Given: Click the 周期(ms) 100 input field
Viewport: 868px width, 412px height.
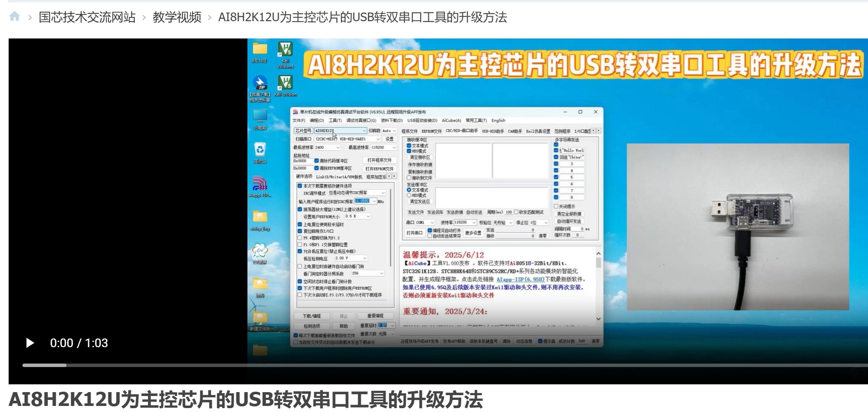Looking at the screenshot, I should coord(509,212).
